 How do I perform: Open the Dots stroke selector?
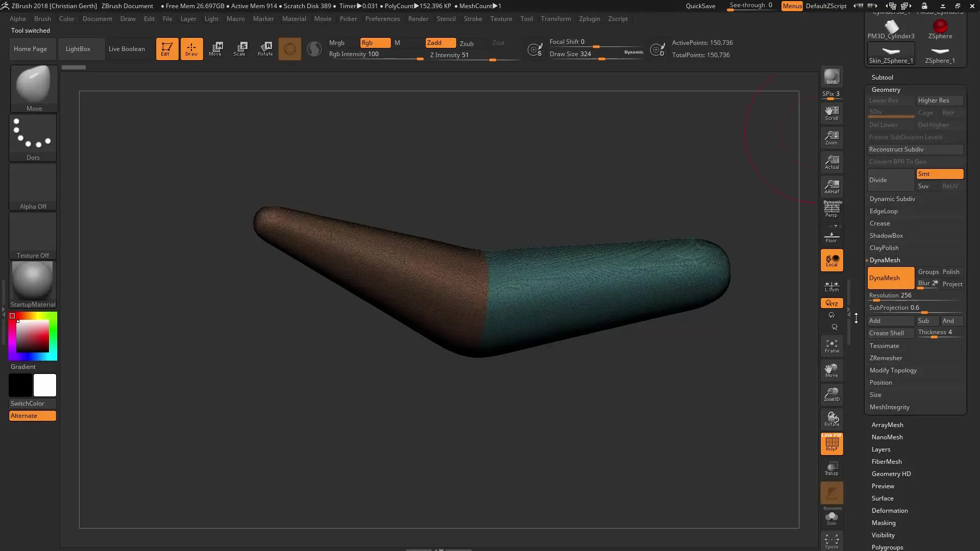pyautogui.click(x=33, y=137)
